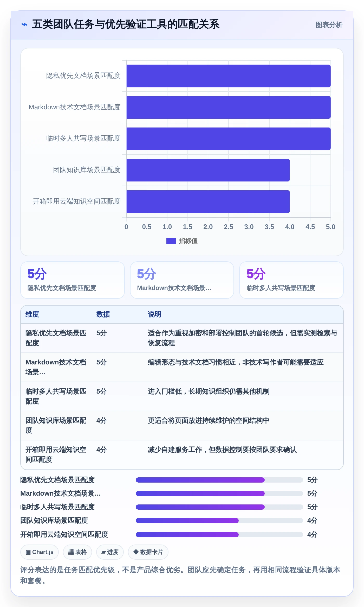Viewport: 364px width, 607px height.
Task: Click the 图表分析 label in header
Action: (329, 25)
